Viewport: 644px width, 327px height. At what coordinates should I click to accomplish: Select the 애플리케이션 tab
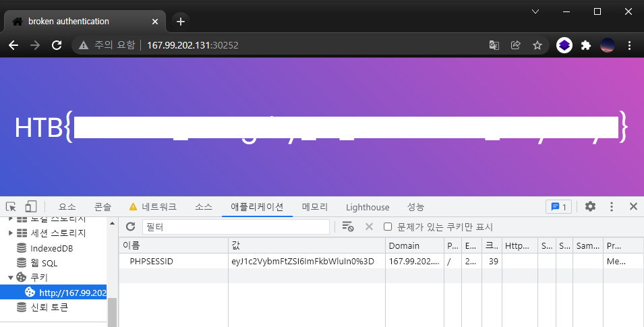(x=257, y=207)
